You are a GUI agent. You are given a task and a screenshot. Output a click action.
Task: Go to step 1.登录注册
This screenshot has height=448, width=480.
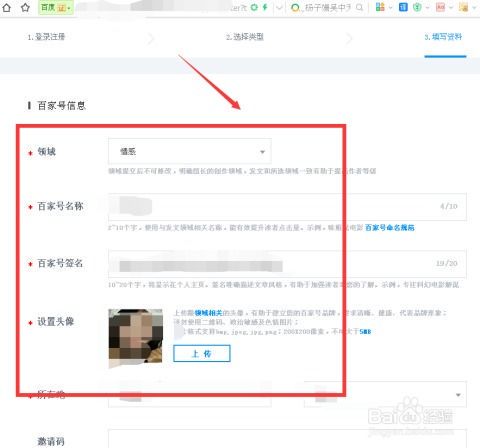(x=46, y=37)
